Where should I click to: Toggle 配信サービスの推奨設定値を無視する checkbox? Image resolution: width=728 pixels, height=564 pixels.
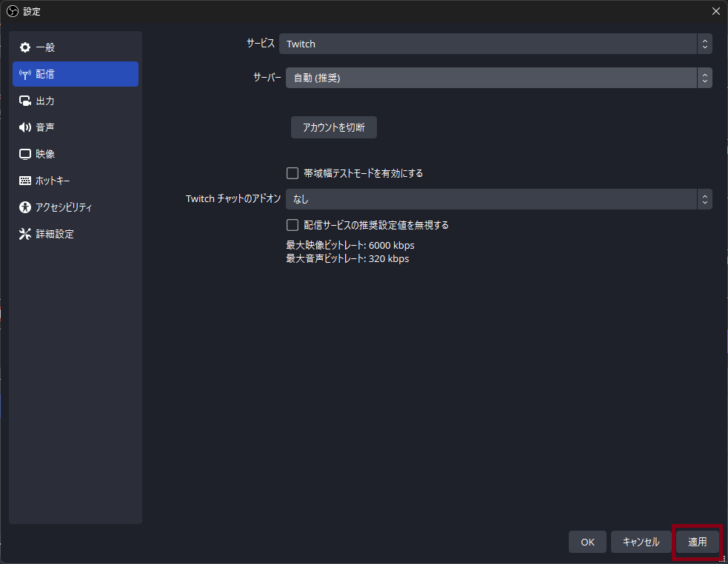click(293, 225)
